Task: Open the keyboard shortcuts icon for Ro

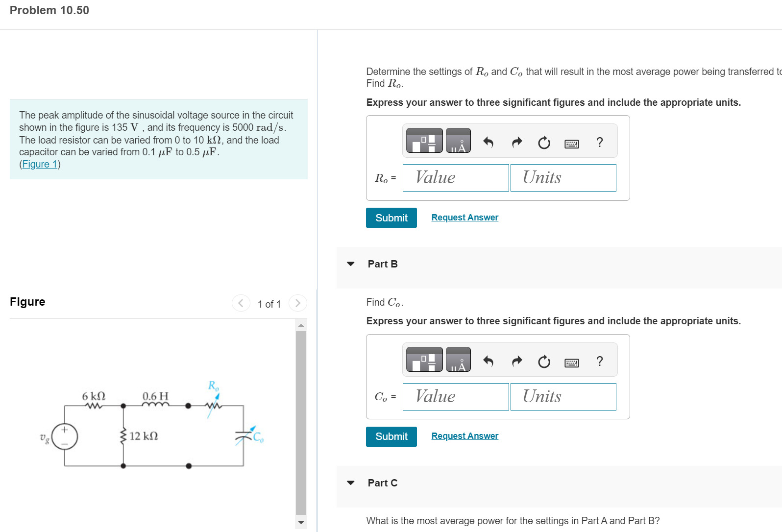Action: pyautogui.click(x=571, y=143)
